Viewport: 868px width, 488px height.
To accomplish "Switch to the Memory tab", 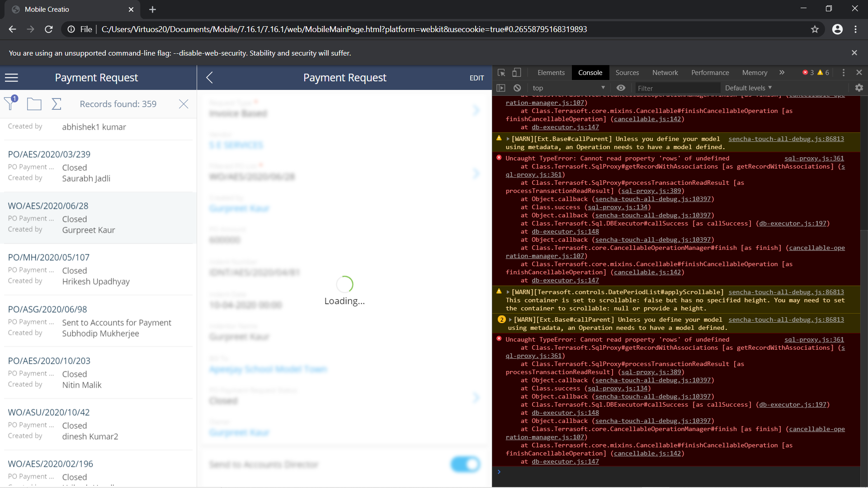I will 755,72.
